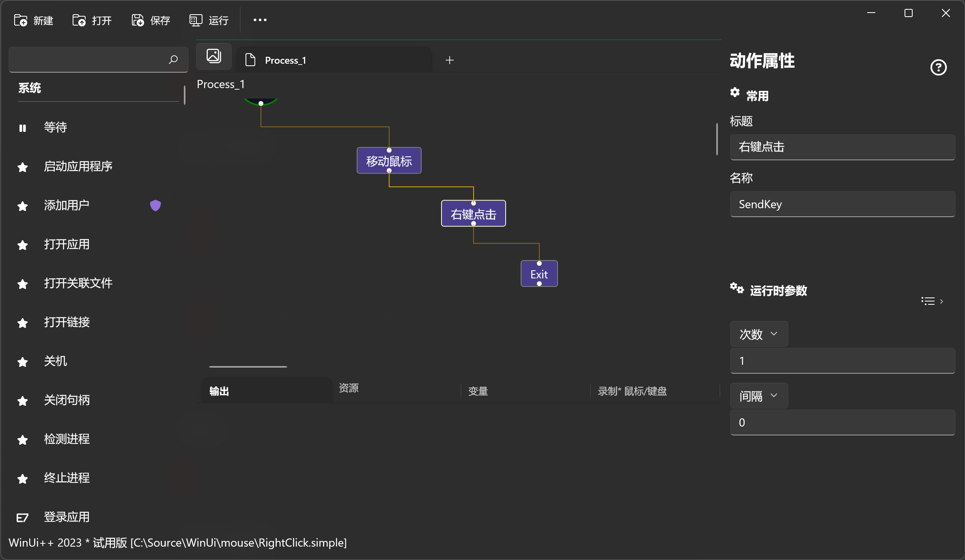Select the Exit node on the canvas
This screenshot has width=965, height=560.
(x=539, y=274)
